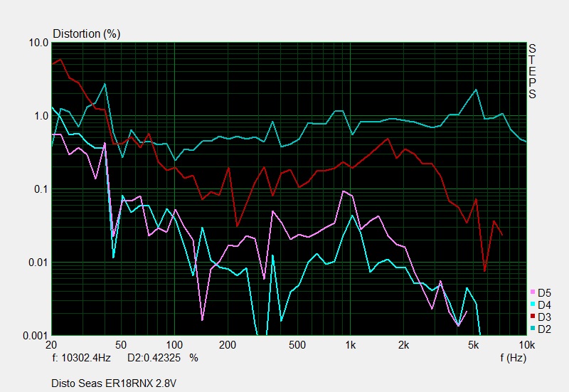Click the teal D2 legend color square
Viewport: 569px width, 392px height.
tap(533, 329)
